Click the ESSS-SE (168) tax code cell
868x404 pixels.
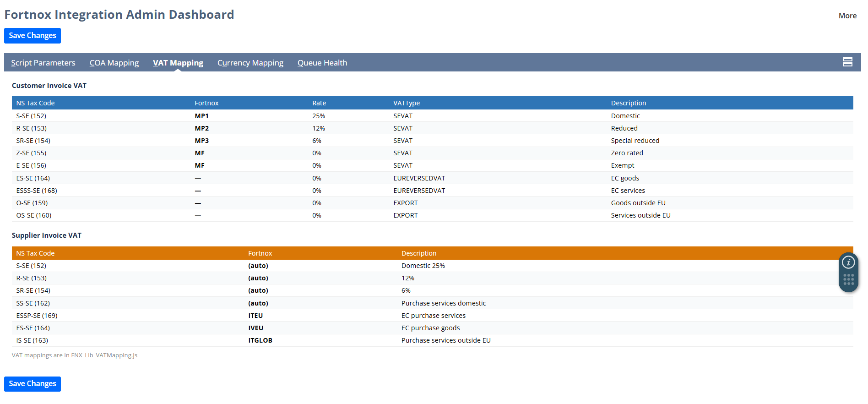click(x=37, y=191)
